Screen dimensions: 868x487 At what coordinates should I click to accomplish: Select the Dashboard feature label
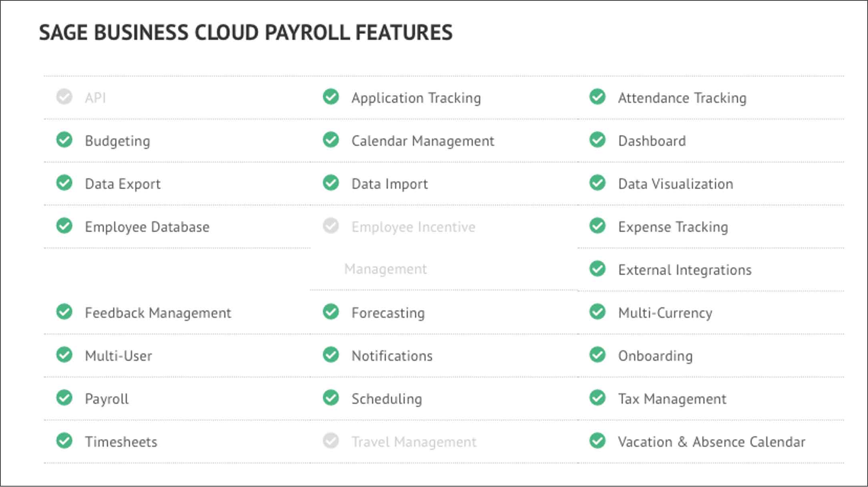coord(652,141)
